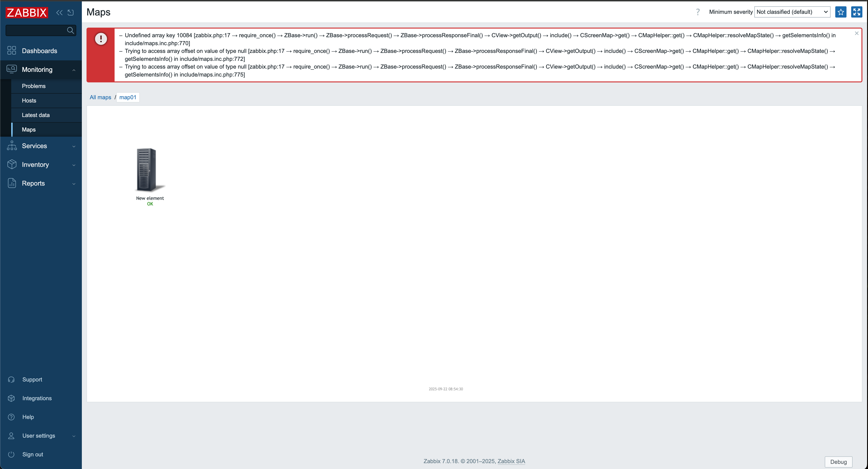
Task: Expand the Inventory section chevron
Action: tap(74, 165)
